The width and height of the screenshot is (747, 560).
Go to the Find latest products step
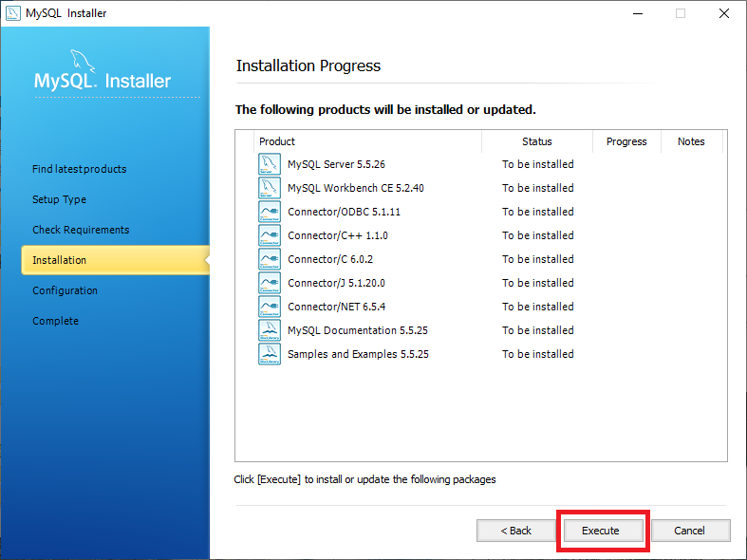(79, 169)
